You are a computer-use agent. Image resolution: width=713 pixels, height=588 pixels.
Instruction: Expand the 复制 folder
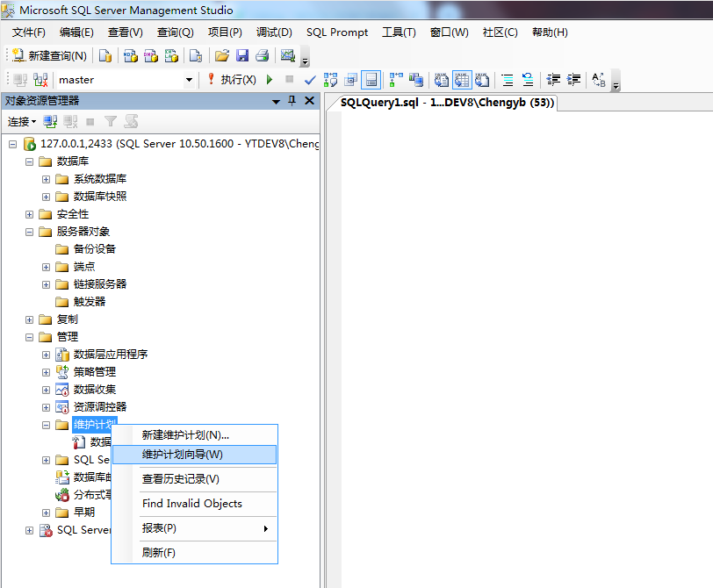(x=30, y=320)
